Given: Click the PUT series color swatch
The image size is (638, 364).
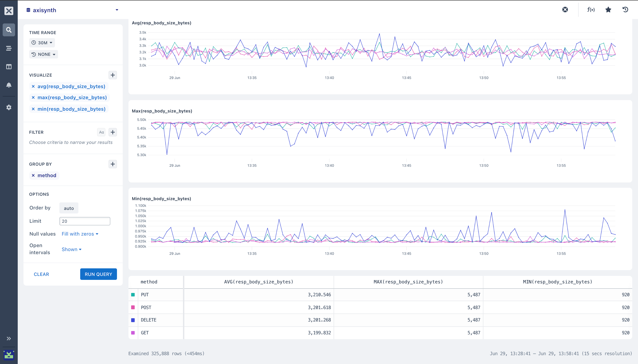Looking at the screenshot, I should coord(133,295).
